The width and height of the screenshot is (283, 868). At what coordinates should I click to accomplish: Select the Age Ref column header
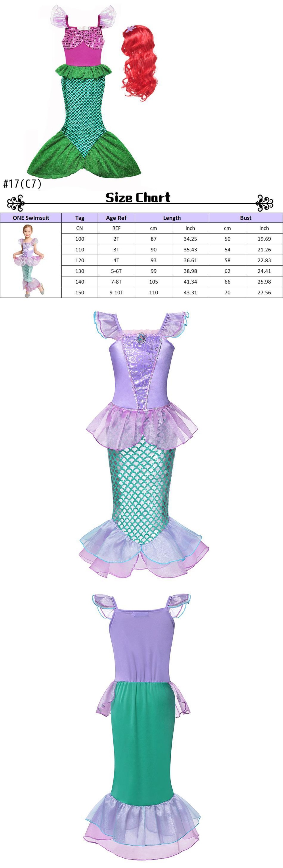116,218
